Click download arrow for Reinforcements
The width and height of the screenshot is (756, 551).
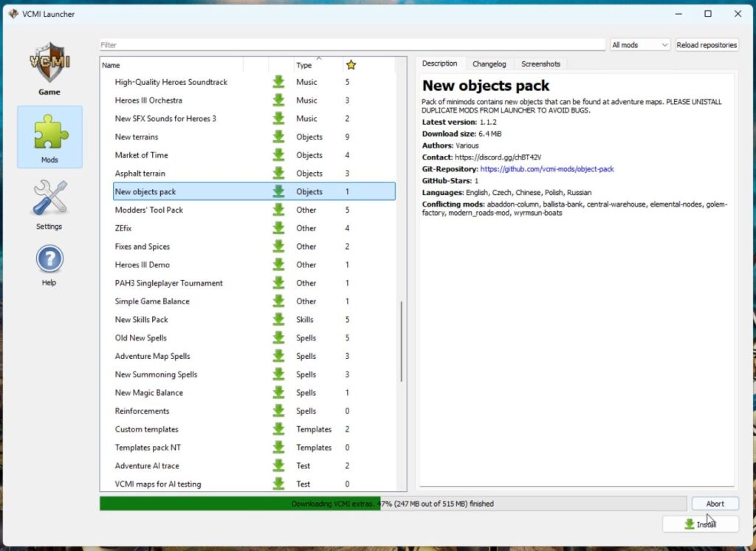click(278, 411)
